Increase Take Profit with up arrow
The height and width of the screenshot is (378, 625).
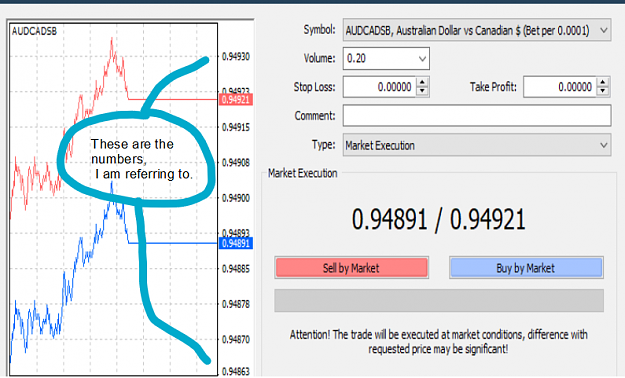(x=603, y=82)
